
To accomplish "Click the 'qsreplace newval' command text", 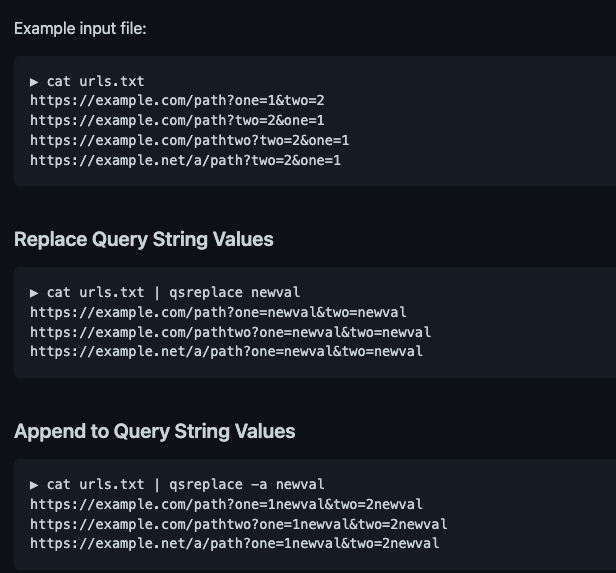I will (235, 293).
